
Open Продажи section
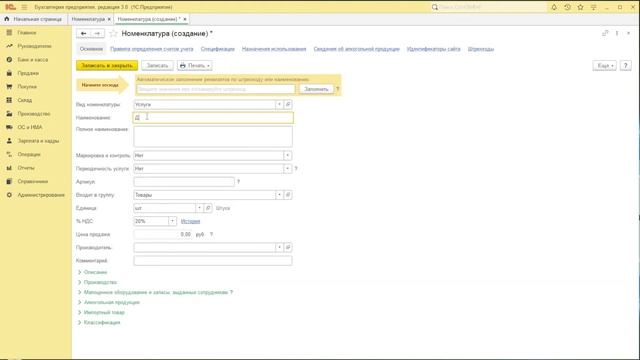pyautogui.click(x=28, y=73)
